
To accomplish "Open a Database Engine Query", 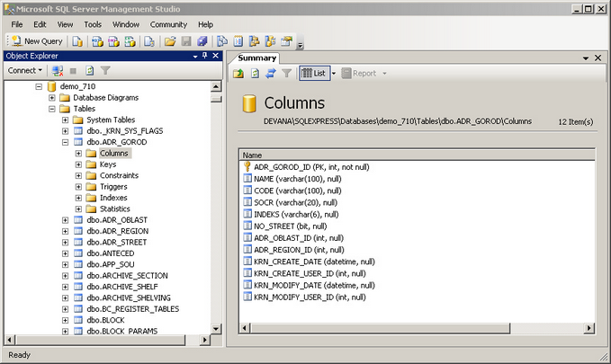I will click(77, 40).
